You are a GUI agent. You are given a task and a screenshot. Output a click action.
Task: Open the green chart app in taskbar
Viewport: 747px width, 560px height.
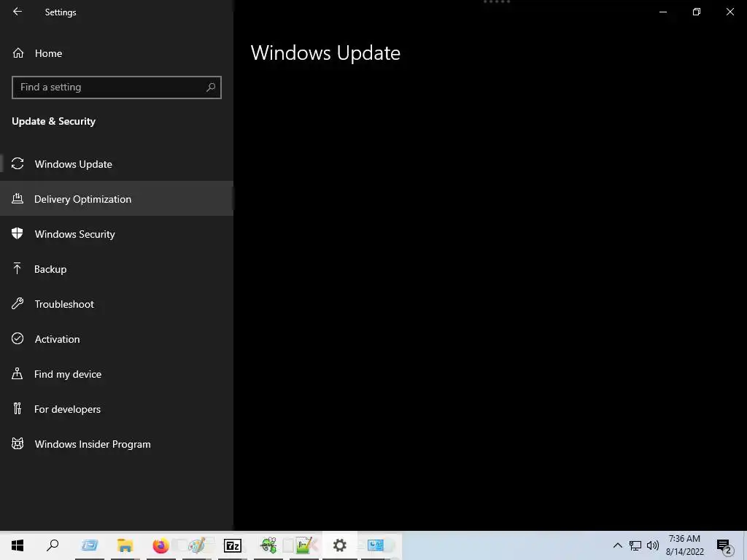click(x=304, y=545)
